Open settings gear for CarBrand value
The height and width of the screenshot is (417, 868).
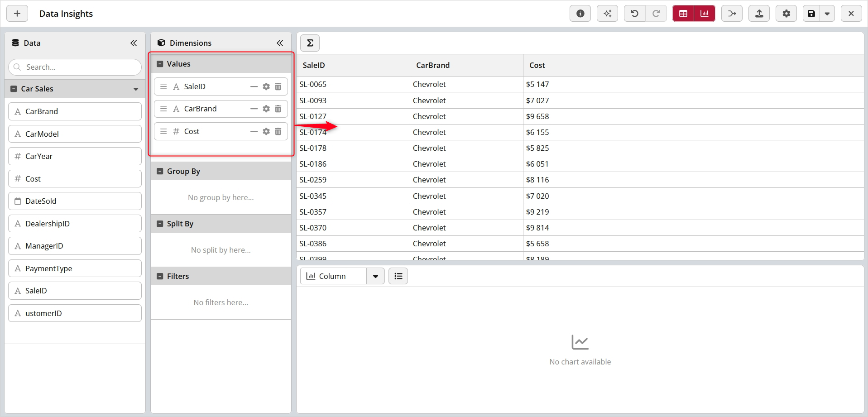pyautogui.click(x=266, y=109)
